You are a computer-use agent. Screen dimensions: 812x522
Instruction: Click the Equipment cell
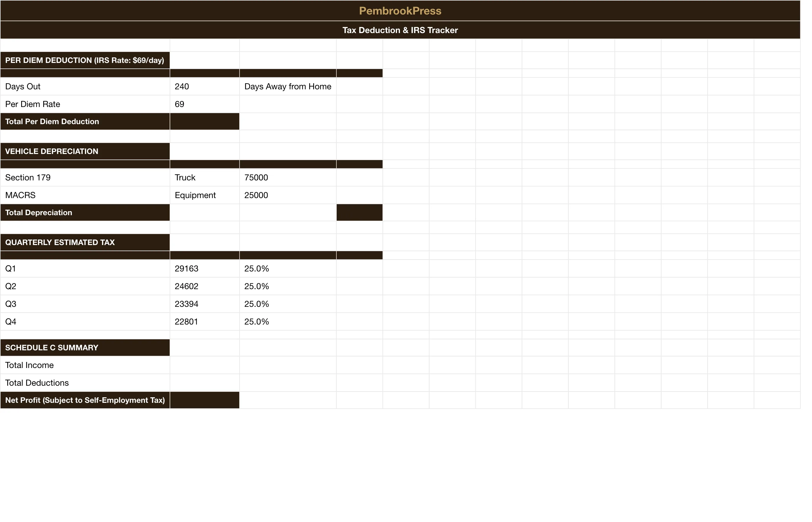pyautogui.click(x=205, y=195)
